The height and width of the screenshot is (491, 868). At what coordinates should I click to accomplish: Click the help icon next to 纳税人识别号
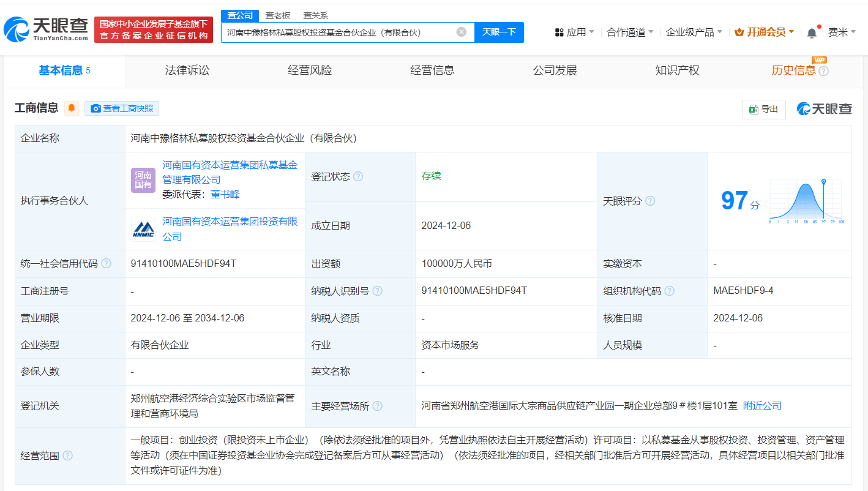377,291
